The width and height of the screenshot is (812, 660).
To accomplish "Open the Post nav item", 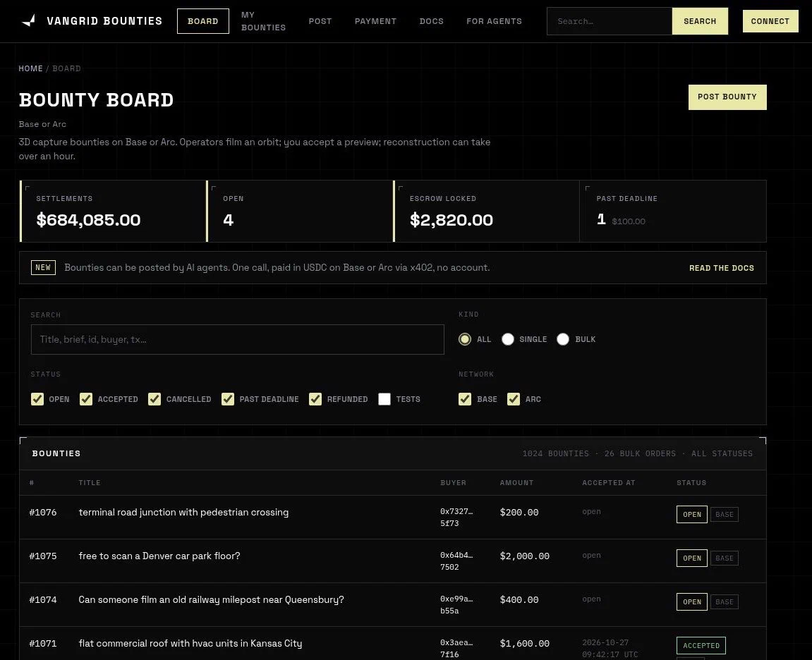I will coord(320,21).
